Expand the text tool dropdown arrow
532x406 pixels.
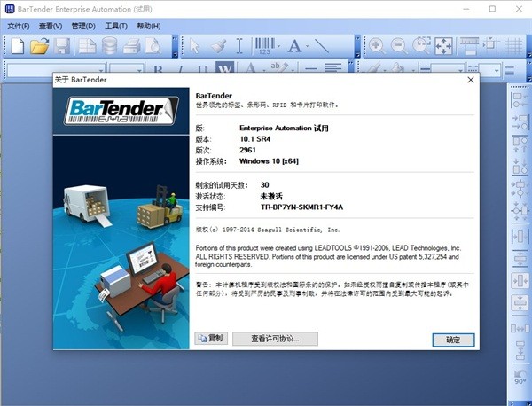tap(308, 46)
